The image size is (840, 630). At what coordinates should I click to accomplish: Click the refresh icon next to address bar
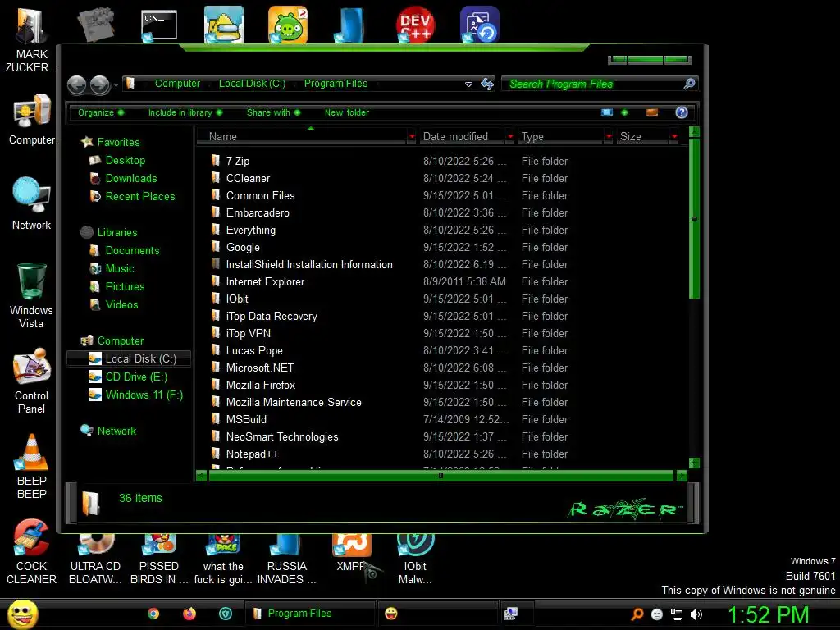click(x=487, y=84)
